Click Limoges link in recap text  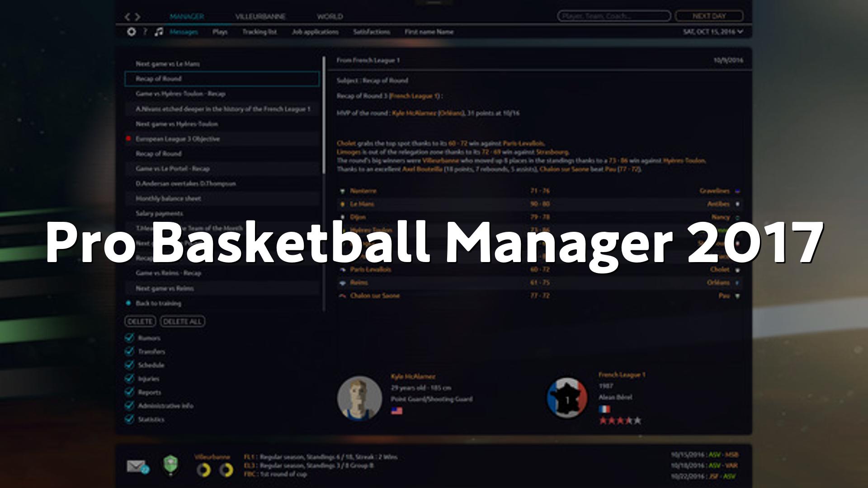tap(349, 152)
